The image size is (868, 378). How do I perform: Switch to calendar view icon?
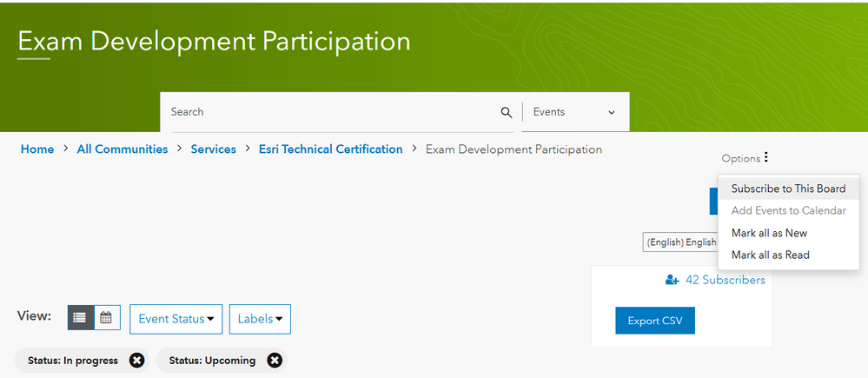click(x=106, y=318)
